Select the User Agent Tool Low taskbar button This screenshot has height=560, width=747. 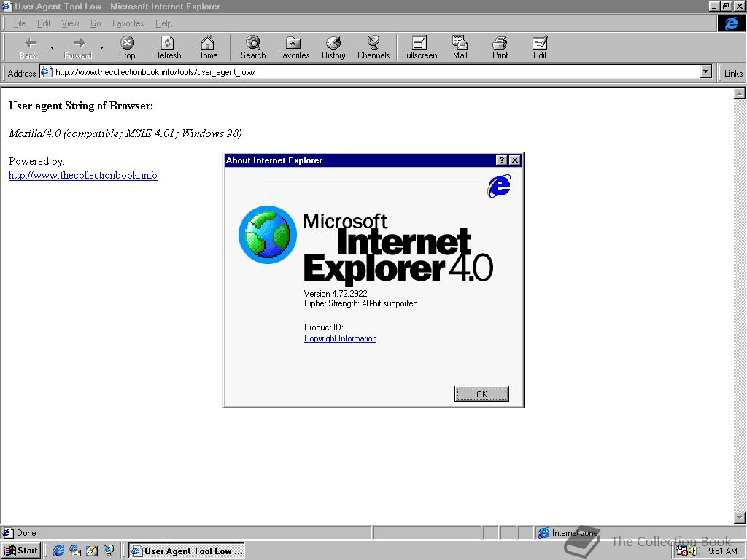point(187,551)
